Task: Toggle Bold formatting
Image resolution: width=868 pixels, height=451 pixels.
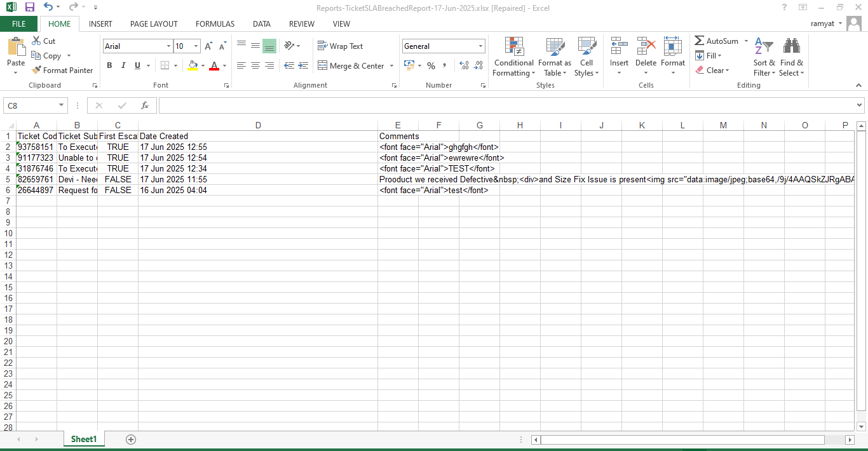Action: pyautogui.click(x=109, y=65)
